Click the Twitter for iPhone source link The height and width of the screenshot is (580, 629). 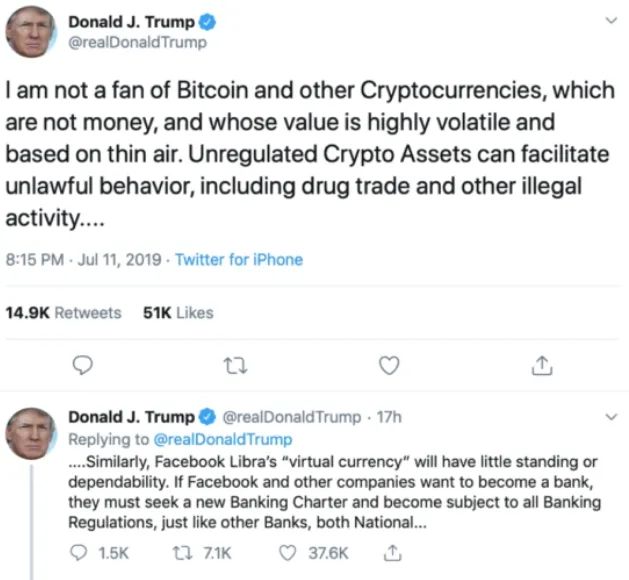point(239,259)
